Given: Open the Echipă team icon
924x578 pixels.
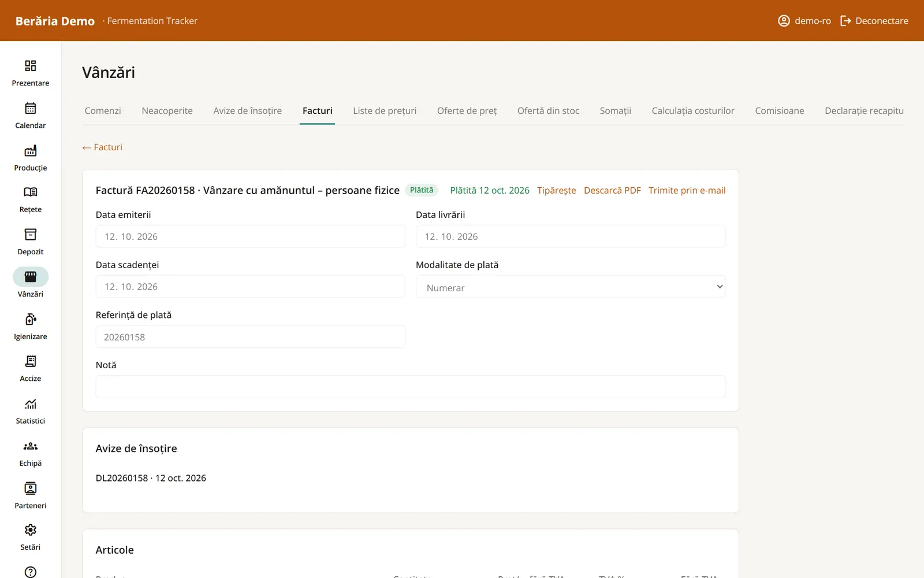Looking at the screenshot, I should click(x=31, y=446).
